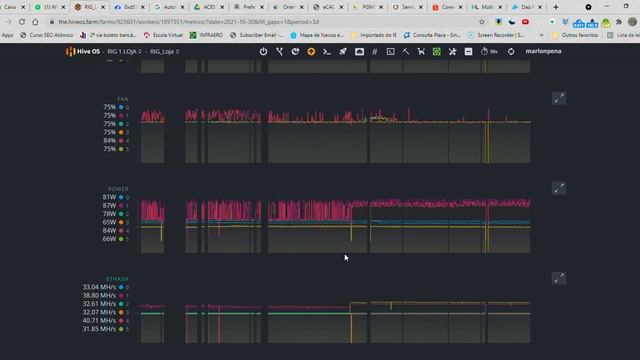Open the orange upgrade arrow icon
640x360 pixels.
pyautogui.click(x=311, y=51)
